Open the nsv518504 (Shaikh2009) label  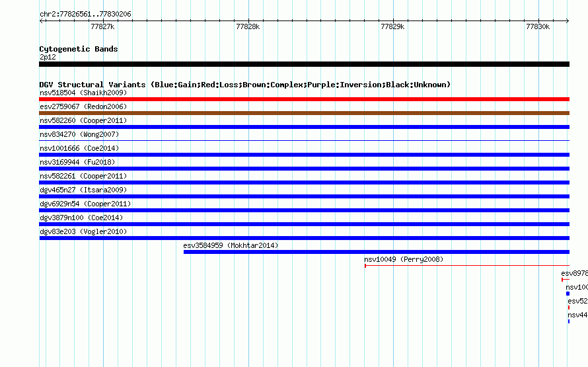coord(83,93)
